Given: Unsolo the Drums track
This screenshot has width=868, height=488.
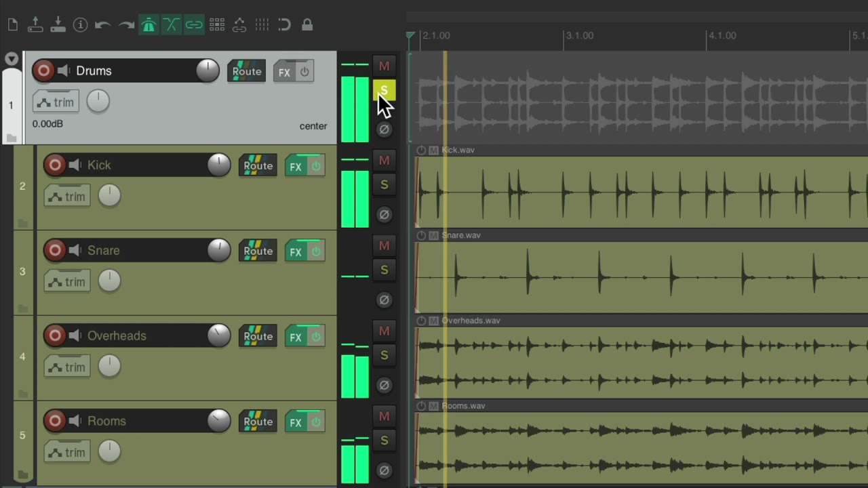Looking at the screenshot, I should (x=384, y=90).
